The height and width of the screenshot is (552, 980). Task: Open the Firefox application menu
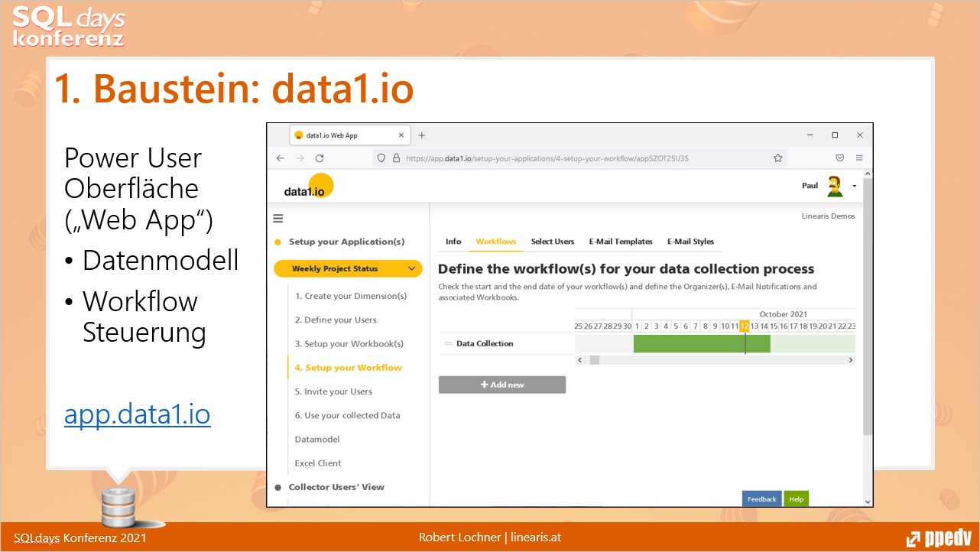coord(860,157)
